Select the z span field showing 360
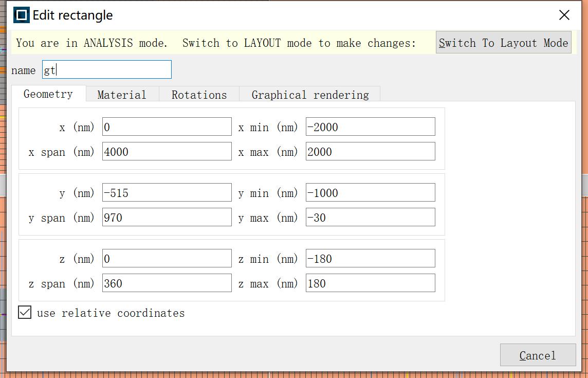The width and height of the screenshot is (588, 378). pyautogui.click(x=166, y=282)
